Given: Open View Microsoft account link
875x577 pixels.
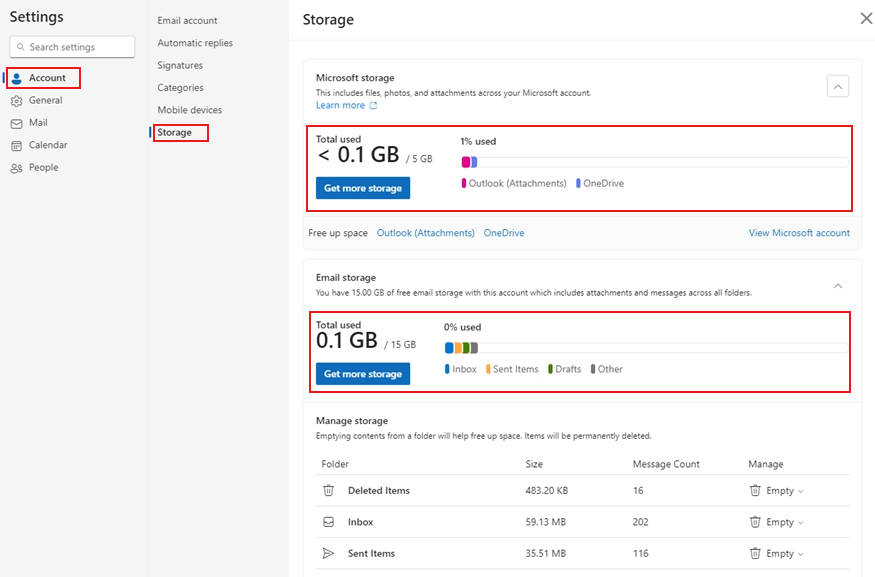Looking at the screenshot, I should [799, 233].
